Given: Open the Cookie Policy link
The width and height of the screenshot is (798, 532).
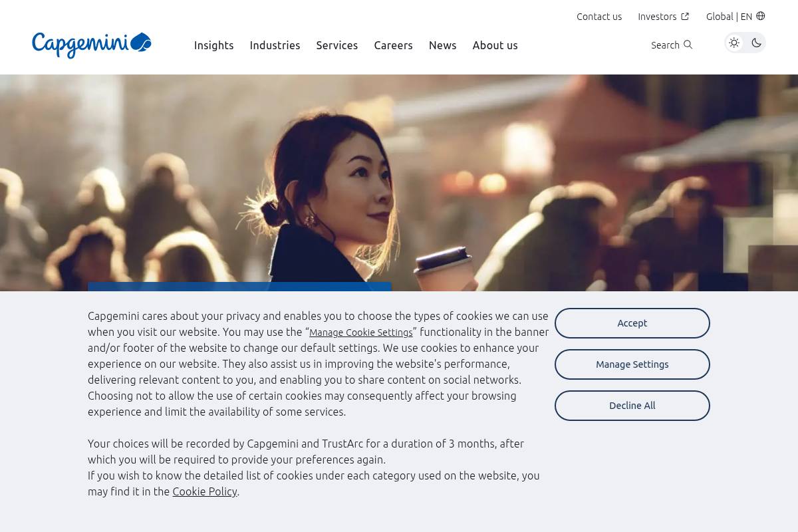Looking at the screenshot, I should [x=205, y=491].
